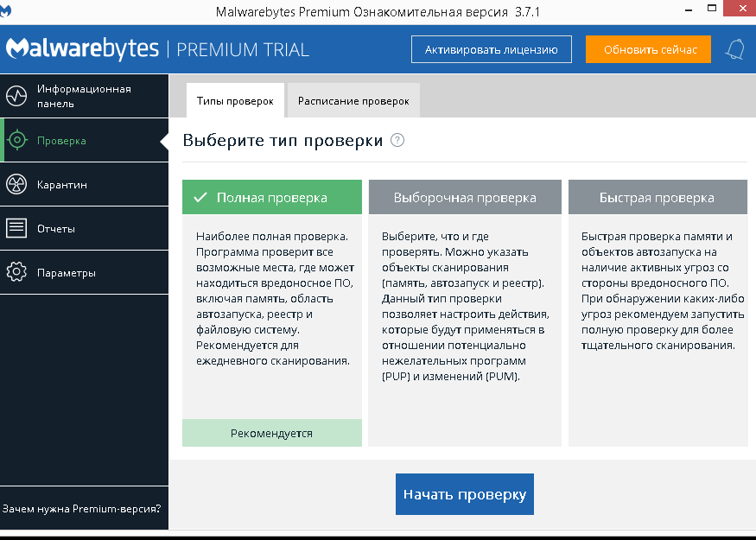Click Активировать лицензию button
Viewport: 756px width, 540px height.
pyautogui.click(x=491, y=49)
